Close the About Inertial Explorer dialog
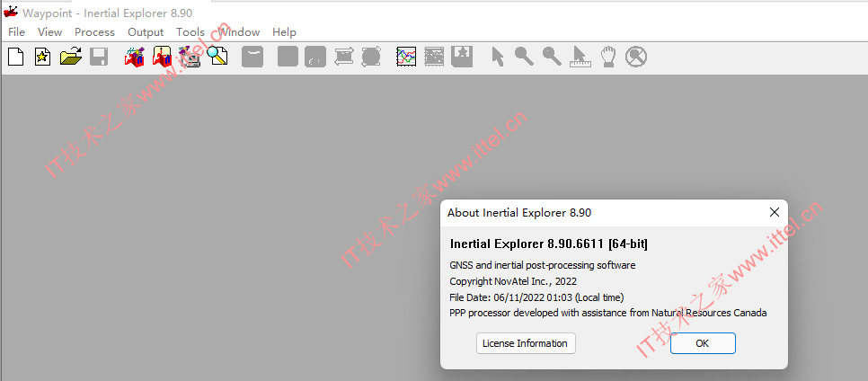This screenshot has height=381, width=868. coord(774,213)
